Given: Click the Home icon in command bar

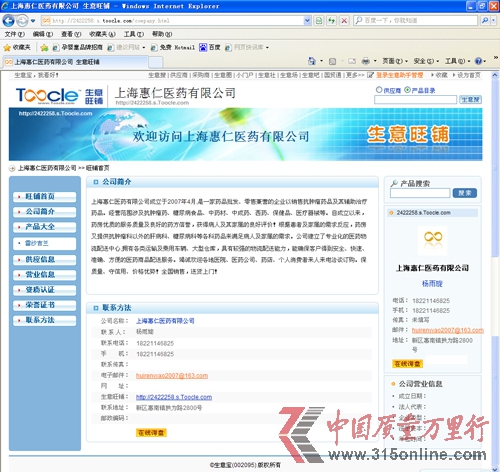Looking at the screenshot, I should click(312, 61).
